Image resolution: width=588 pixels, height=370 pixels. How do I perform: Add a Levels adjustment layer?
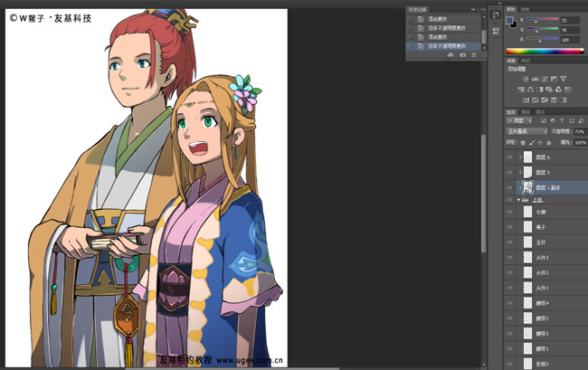click(536, 79)
